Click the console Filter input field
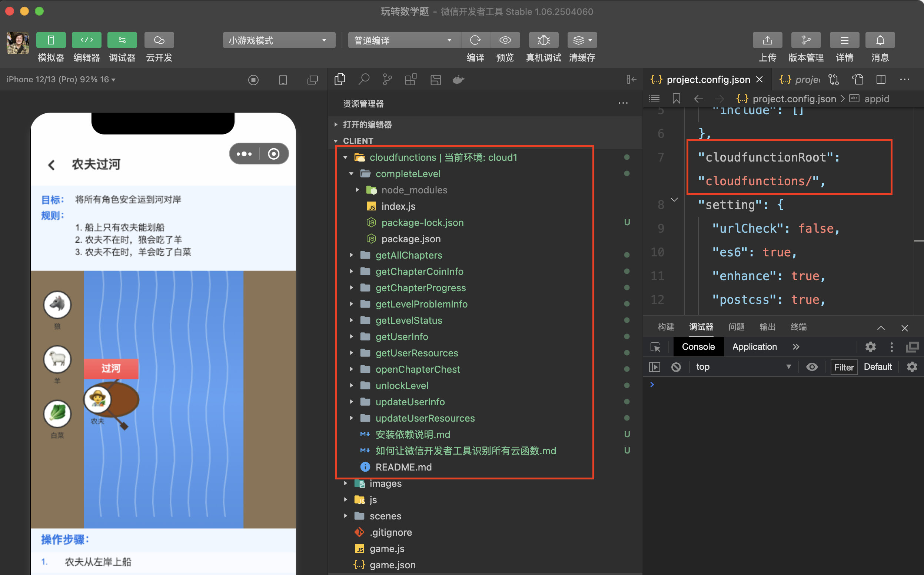The height and width of the screenshot is (575, 924). [x=843, y=367]
